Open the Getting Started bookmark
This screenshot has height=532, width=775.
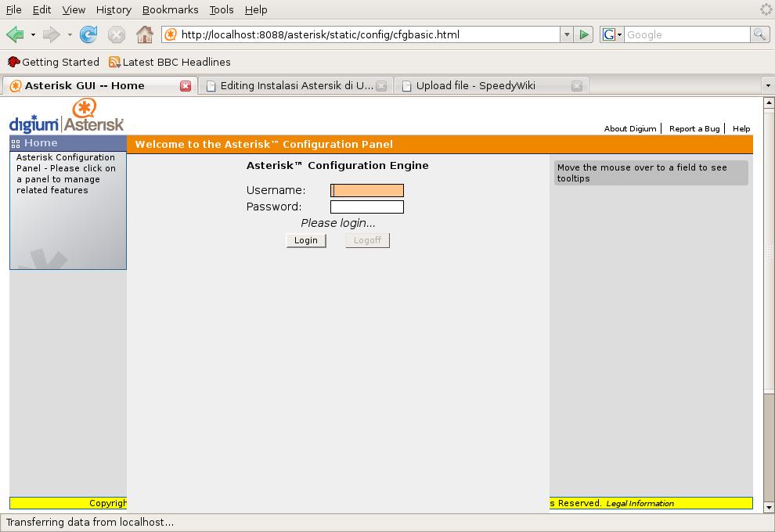[x=53, y=62]
